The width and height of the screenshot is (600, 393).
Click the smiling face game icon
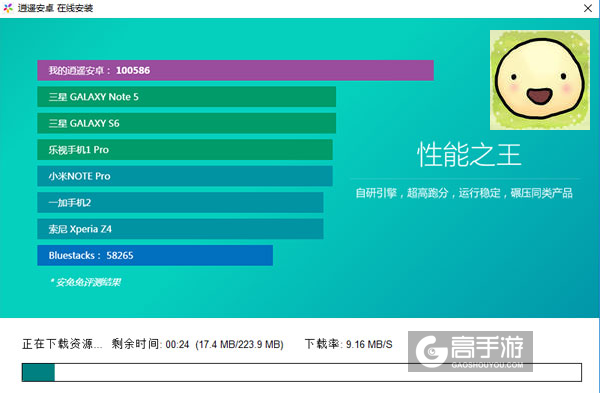click(540, 80)
